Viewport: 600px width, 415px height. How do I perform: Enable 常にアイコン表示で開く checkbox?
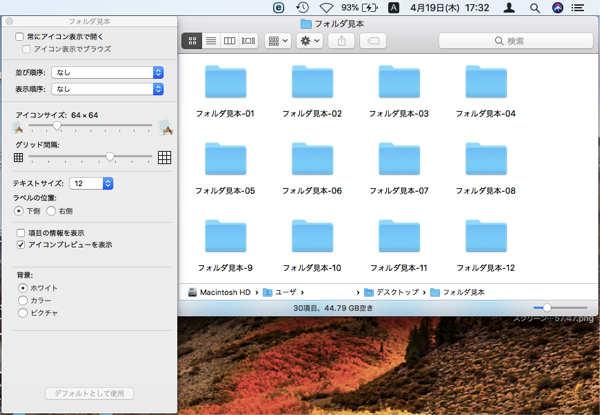(x=19, y=37)
